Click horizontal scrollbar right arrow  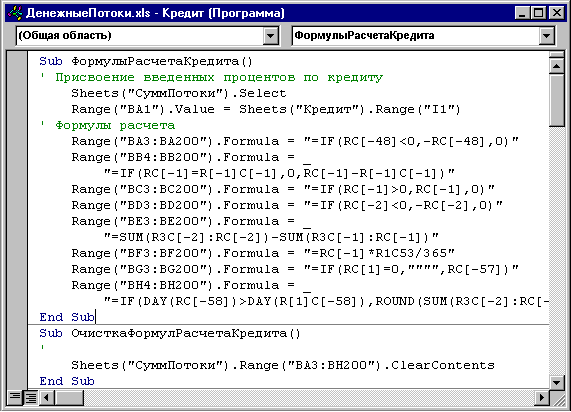click(x=542, y=397)
